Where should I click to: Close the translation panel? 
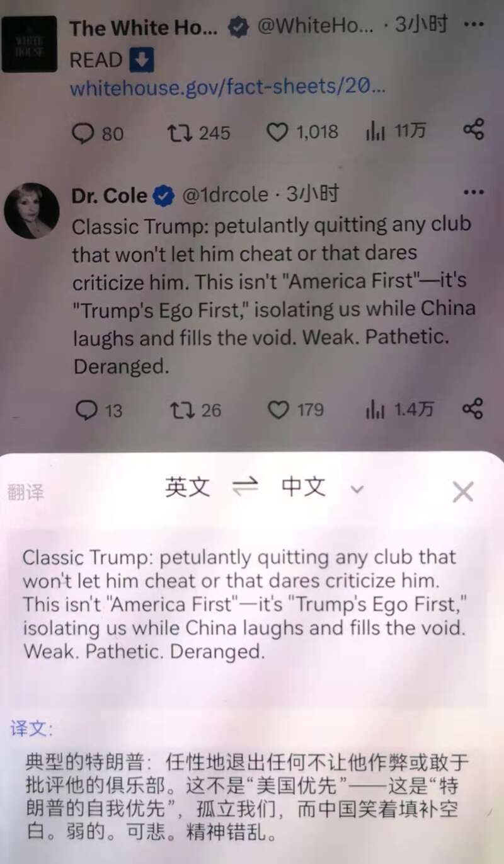[x=463, y=492]
